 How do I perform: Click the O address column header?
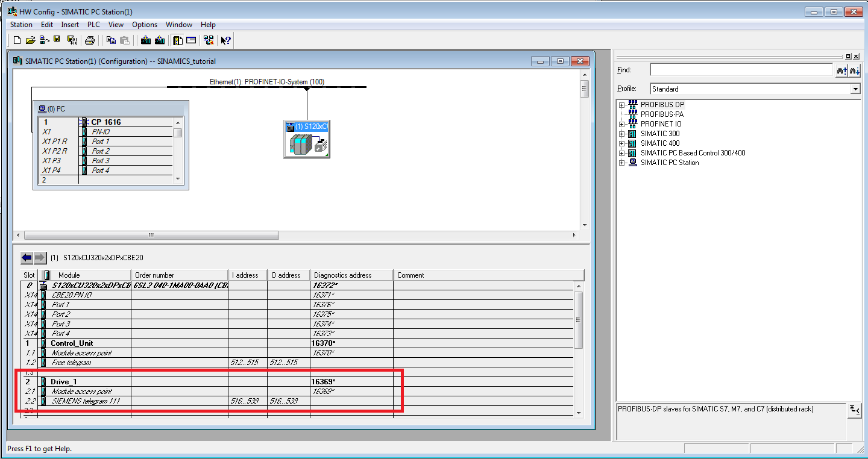point(289,275)
